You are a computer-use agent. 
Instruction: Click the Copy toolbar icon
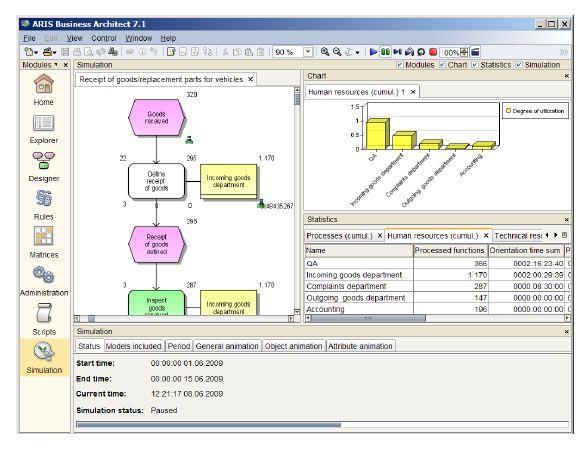(237, 52)
